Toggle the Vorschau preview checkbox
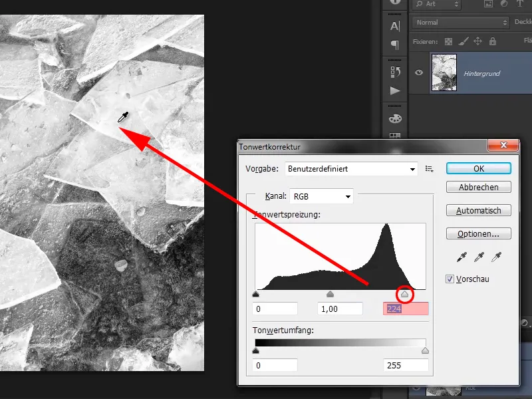This screenshot has height=399, width=532. (450, 279)
